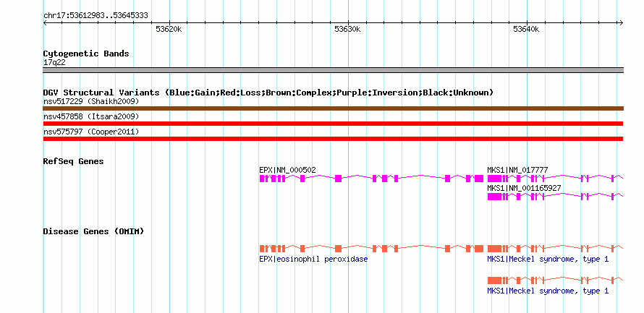Open the nsv575797 (Cooper2011) variant label
This screenshot has width=644, height=313.
(x=91, y=132)
